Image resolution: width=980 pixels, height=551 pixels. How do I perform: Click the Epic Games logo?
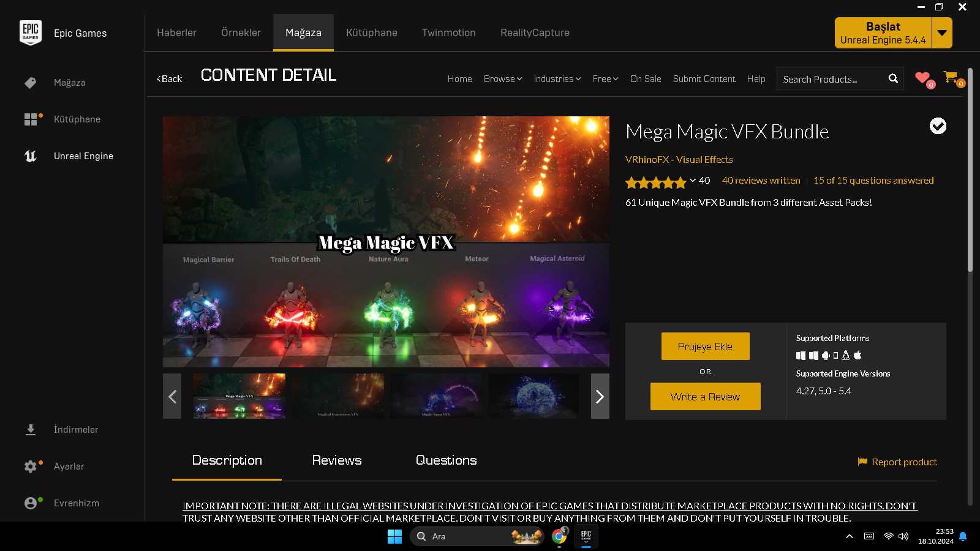click(31, 33)
